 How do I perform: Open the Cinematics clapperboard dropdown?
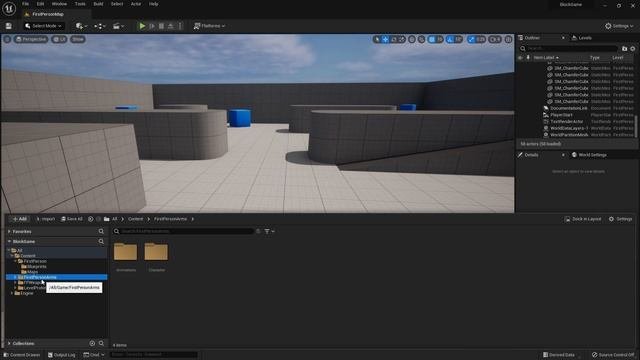coord(118,26)
